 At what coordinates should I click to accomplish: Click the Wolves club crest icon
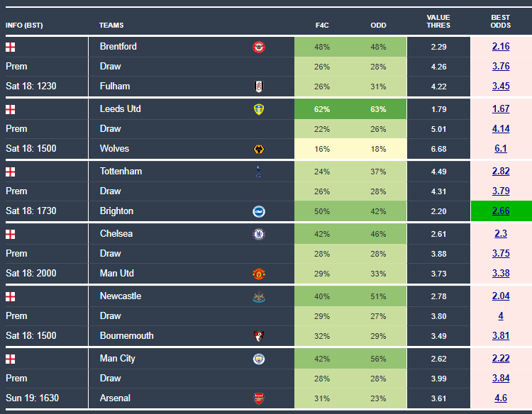click(259, 149)
